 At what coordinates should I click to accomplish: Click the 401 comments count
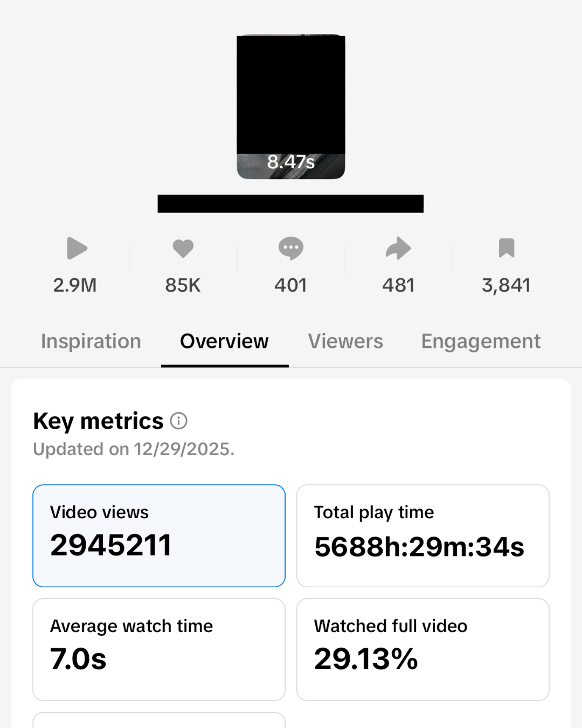[x=290, y=285]
